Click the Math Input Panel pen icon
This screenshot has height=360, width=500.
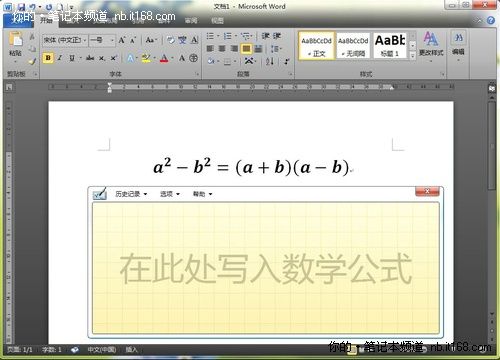[100, 193]
